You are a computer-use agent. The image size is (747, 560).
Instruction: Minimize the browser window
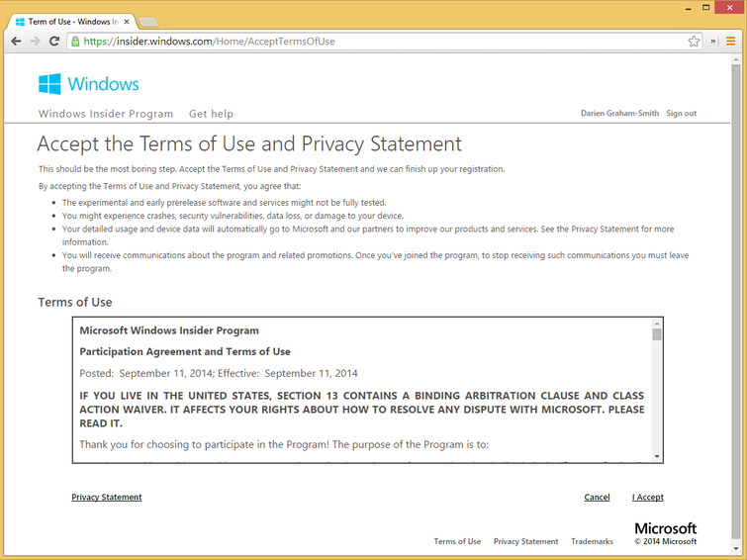[x=689, y=8]
